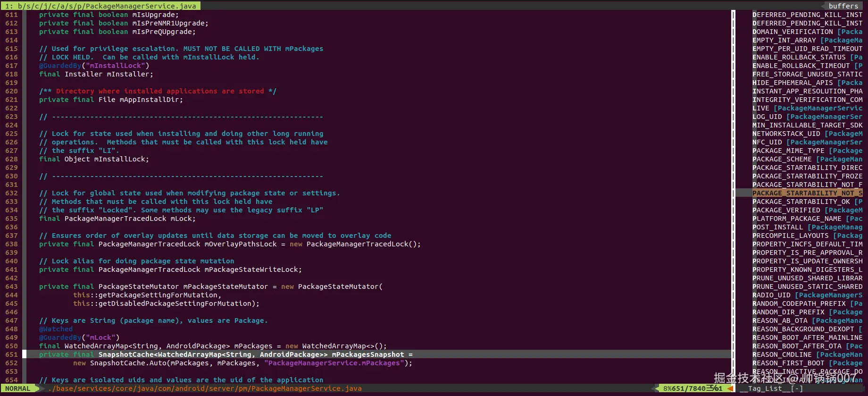
Task: Jump to PACKAGE_STARTABILITY_FROZE tag
Action: [807, 176]
